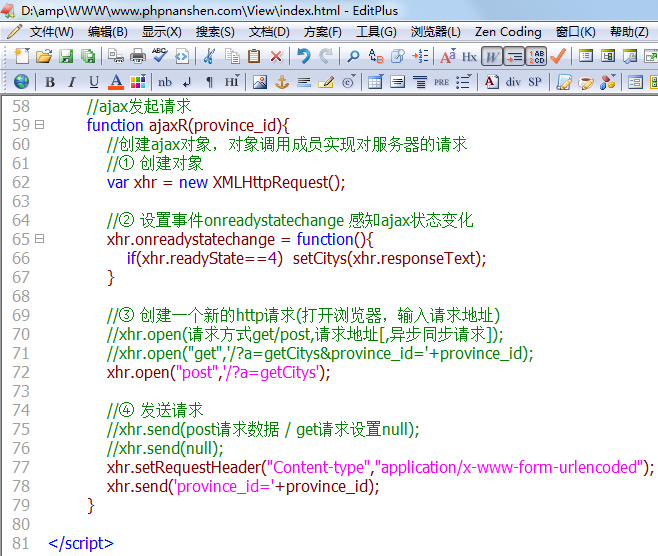Insert a paragraph tag icon
The image size is (658, 556).
(209, 82)
